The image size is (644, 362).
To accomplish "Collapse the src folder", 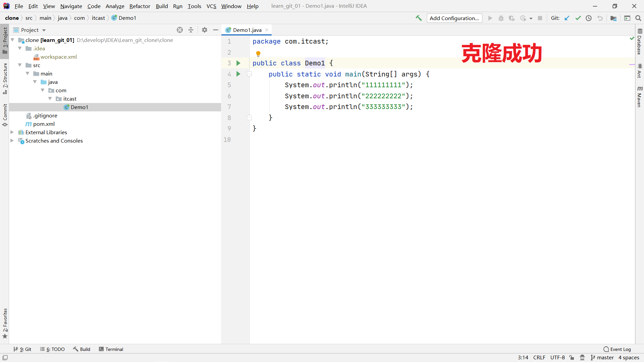I will click(x=20, y=65).
